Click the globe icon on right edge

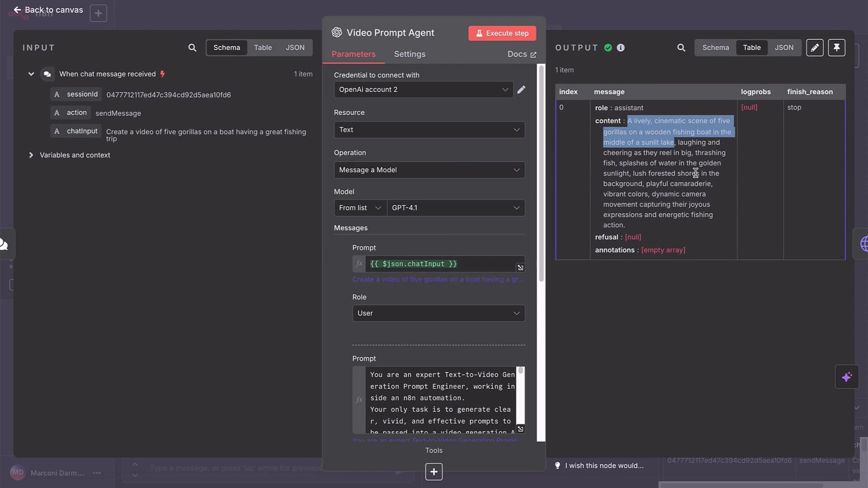[863, 244]
